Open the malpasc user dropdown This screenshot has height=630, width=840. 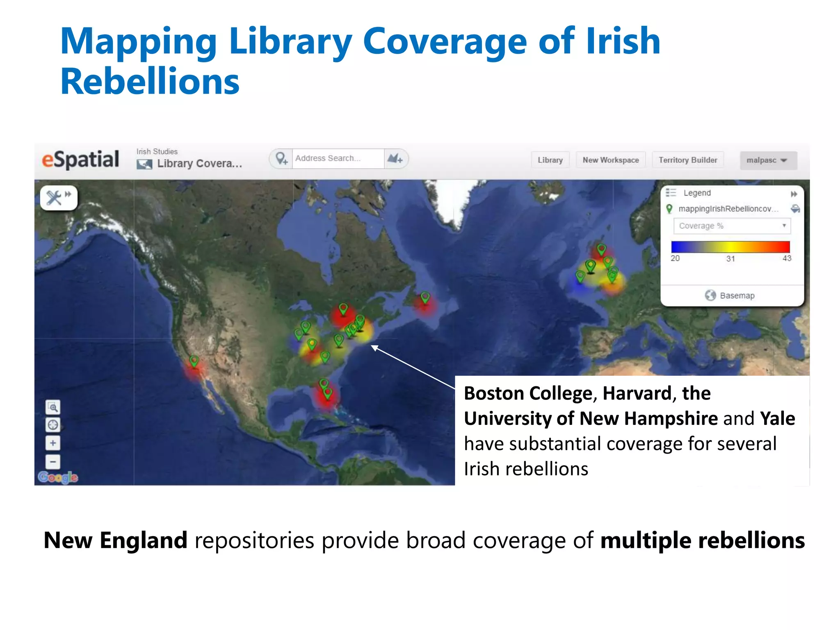click(768, 160)
